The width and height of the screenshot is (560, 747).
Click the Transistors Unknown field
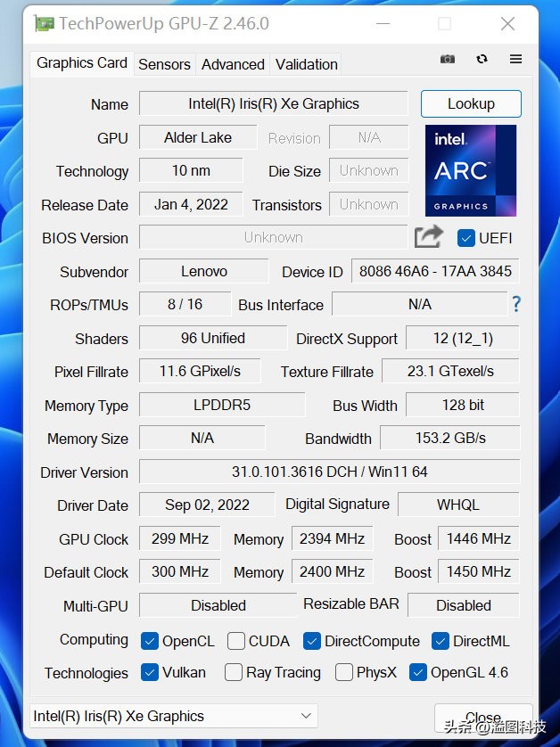pyautogui.click(x=368, y=204)
